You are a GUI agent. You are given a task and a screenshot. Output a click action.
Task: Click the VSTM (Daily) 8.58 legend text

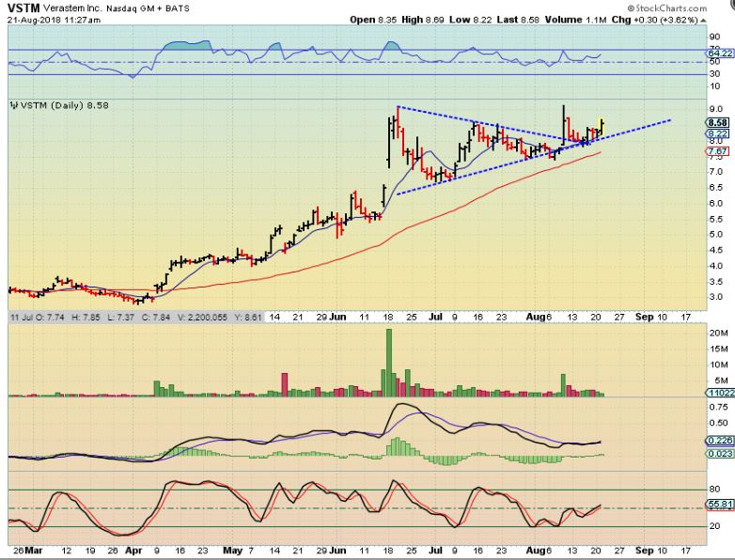(x=65, y=105)
